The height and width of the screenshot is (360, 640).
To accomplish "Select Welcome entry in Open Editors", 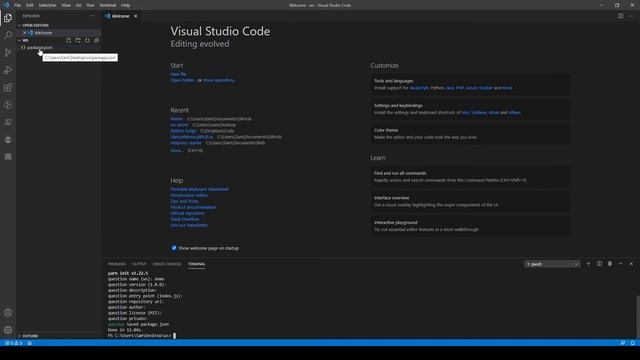I will click(x=59, y=33).
